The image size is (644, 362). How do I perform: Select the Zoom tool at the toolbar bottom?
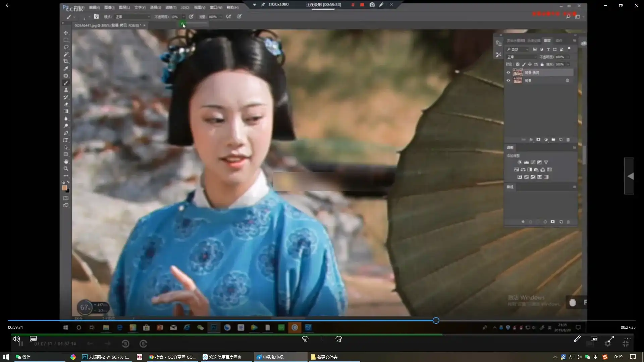tap(66, 169)
